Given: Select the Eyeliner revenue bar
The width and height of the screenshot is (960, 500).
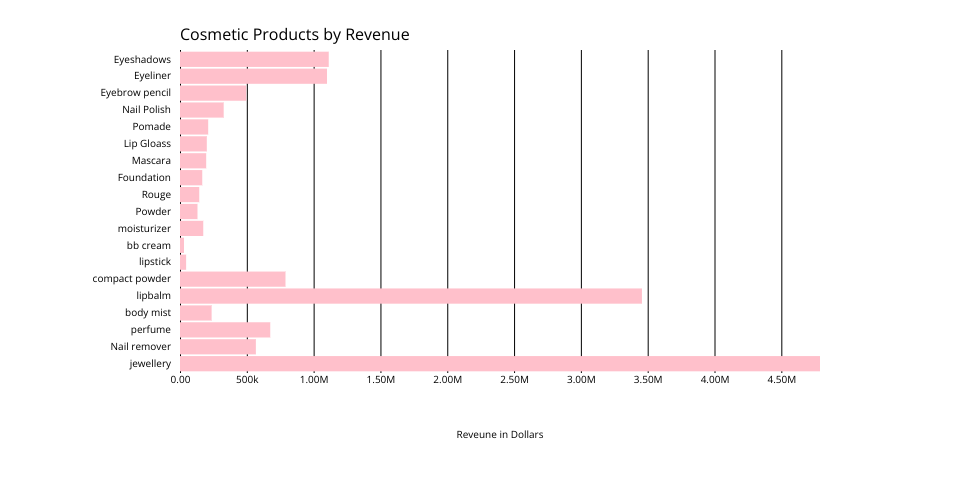Looking at the screenshot, I should tap(253, 76).
